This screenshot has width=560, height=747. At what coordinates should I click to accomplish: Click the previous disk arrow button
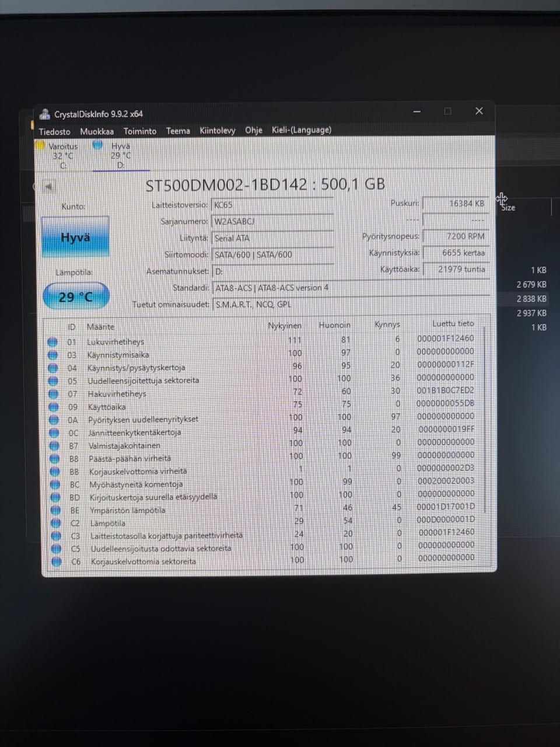[x=48, y=187]
